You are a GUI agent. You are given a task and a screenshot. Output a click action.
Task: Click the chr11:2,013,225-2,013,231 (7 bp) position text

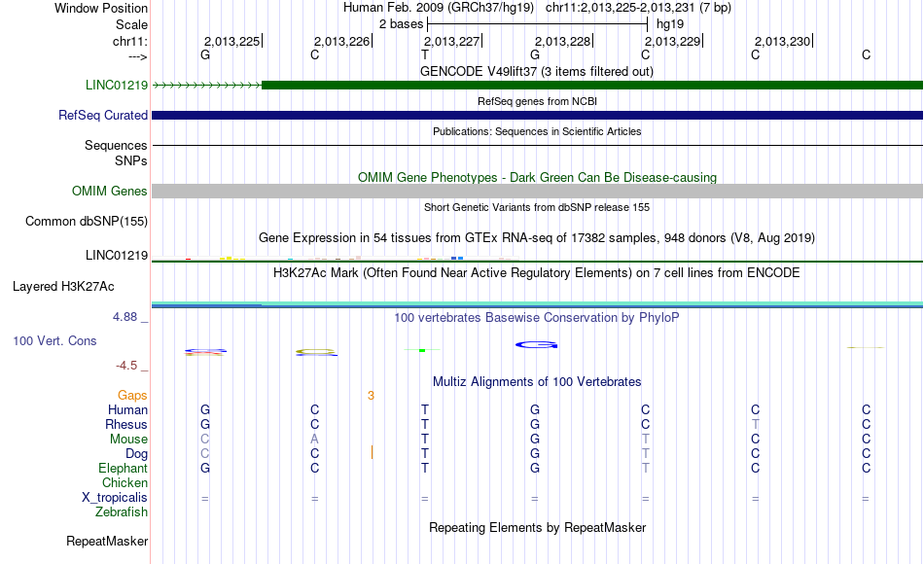pyautogui.click(x=638, y=8)
